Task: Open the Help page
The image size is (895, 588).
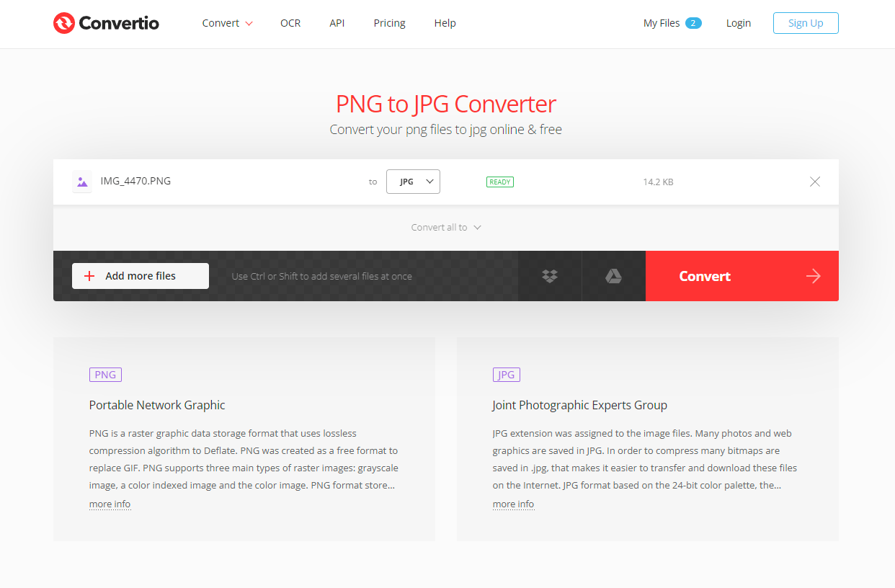Action: click(x=445, y=23)
